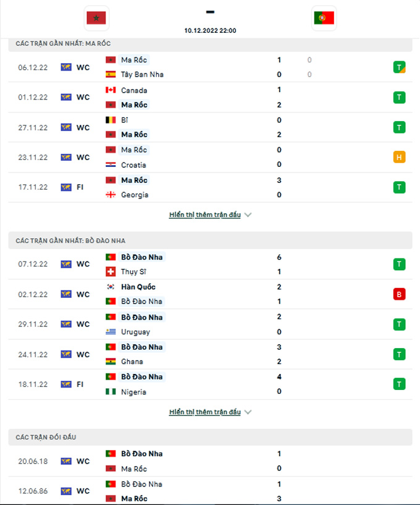
Task: Click Hiển thị thêm trận đấu under Bồ Đào Nha
Action: tap(204, 412)
